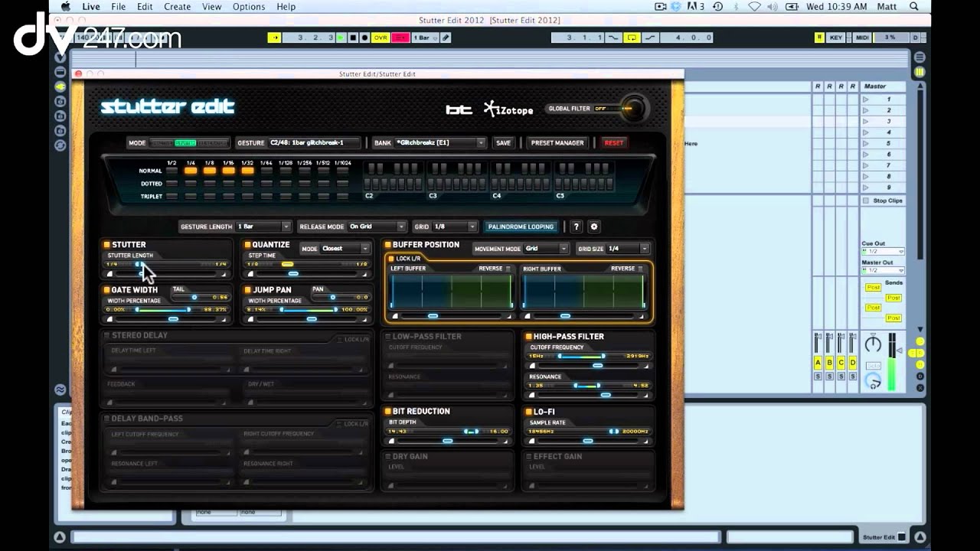This screenshot has width=980, height=551.
Task: Toggle the Bit Reduction module
Action: pos(388,411)
